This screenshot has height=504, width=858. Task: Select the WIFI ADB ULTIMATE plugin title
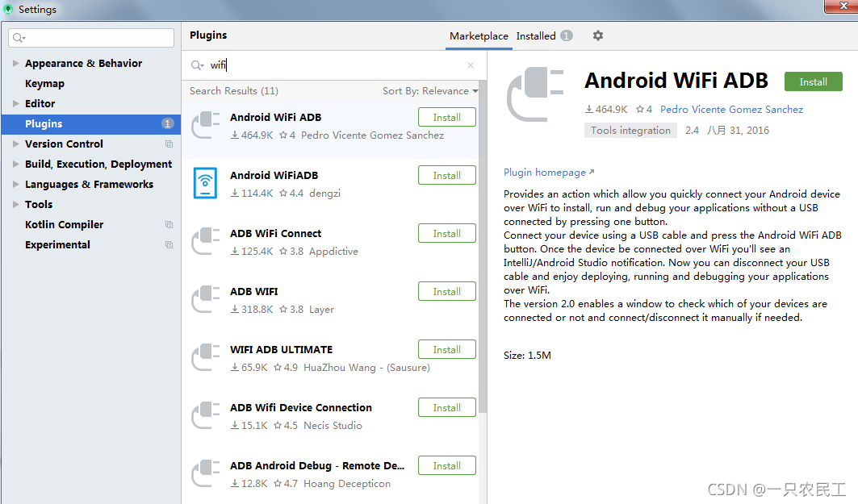pos(281,349)
